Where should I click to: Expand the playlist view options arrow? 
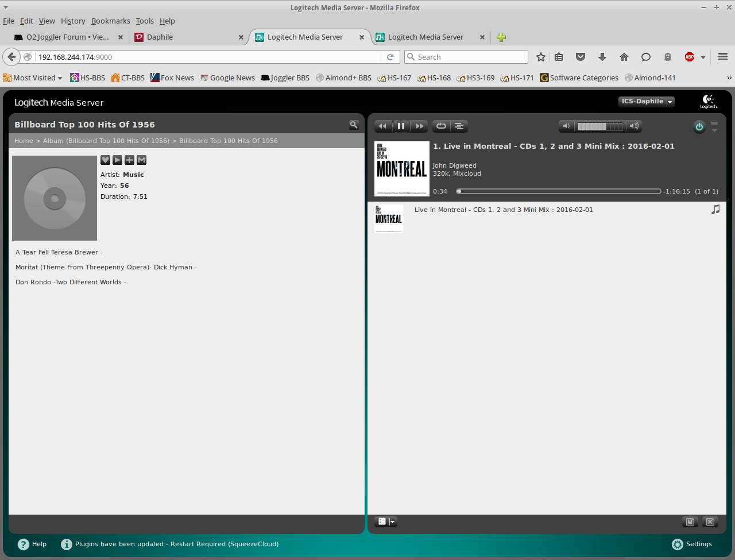tap(393, 522)
